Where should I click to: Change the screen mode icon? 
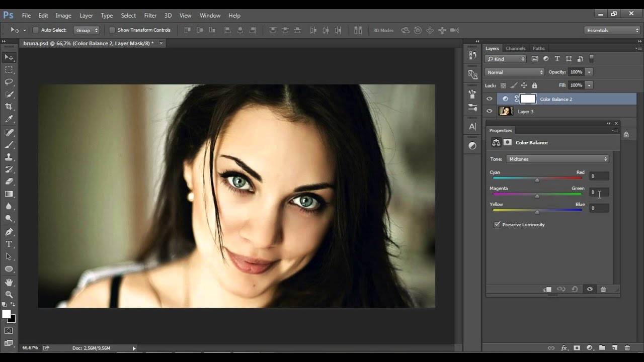[9, 343]
